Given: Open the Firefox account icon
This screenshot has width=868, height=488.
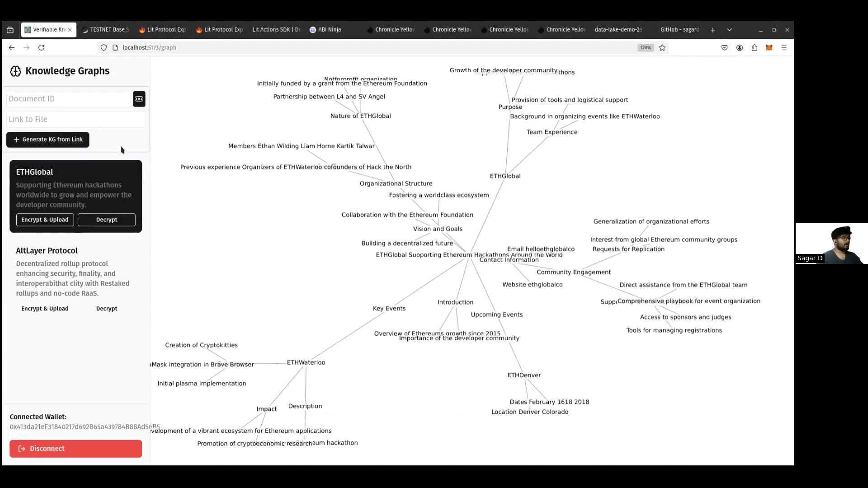Looking at the screenshot, I should (x=740, y=47).
